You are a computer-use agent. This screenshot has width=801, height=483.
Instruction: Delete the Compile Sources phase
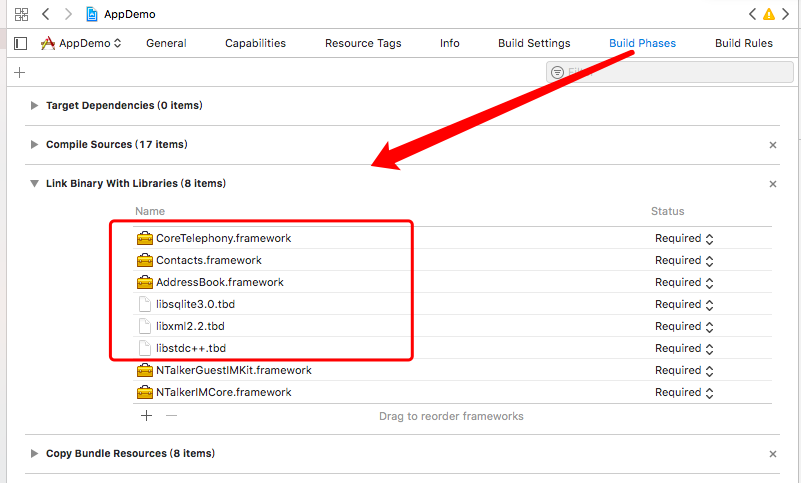[x=772, y=145]
